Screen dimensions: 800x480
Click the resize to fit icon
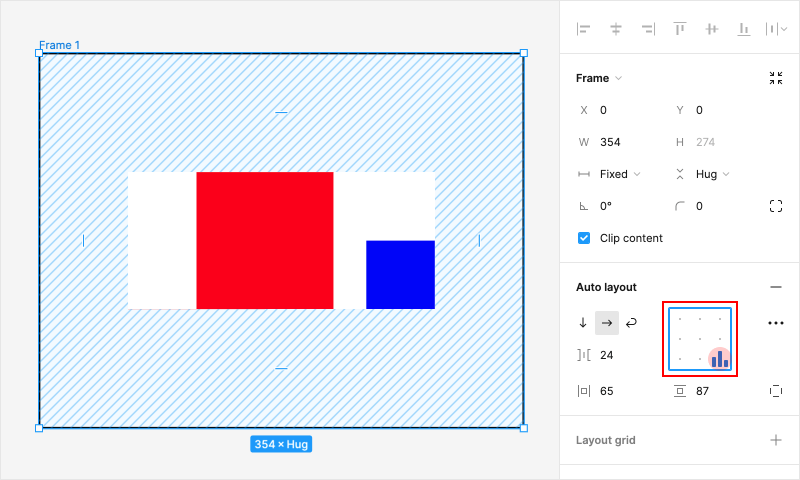pos(776,78)
